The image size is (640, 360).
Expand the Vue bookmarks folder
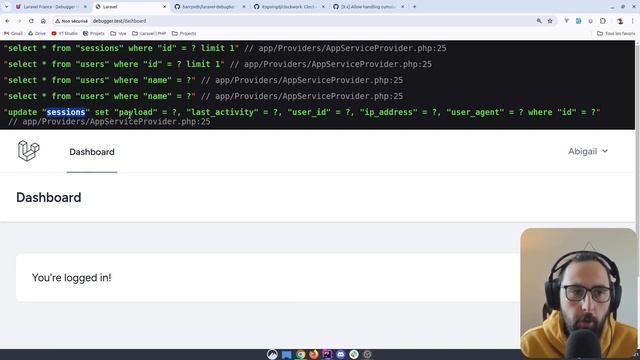click(x=118, y=33)
